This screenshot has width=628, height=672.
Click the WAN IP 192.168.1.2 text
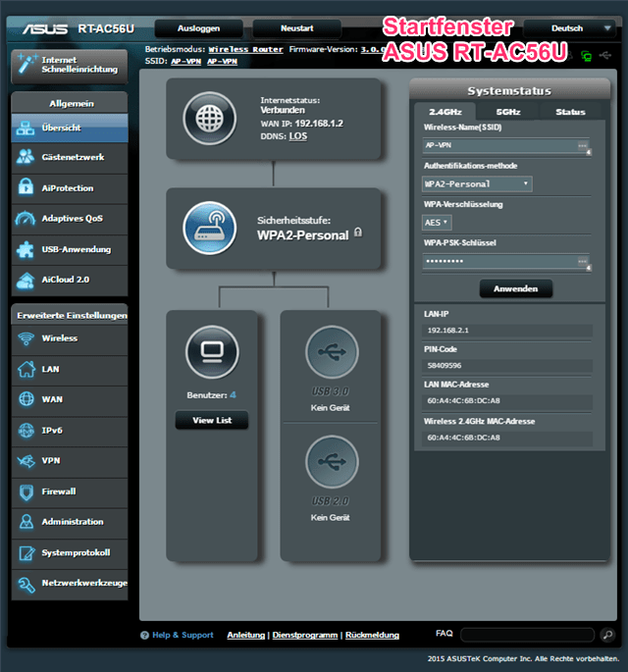(302, 124)
